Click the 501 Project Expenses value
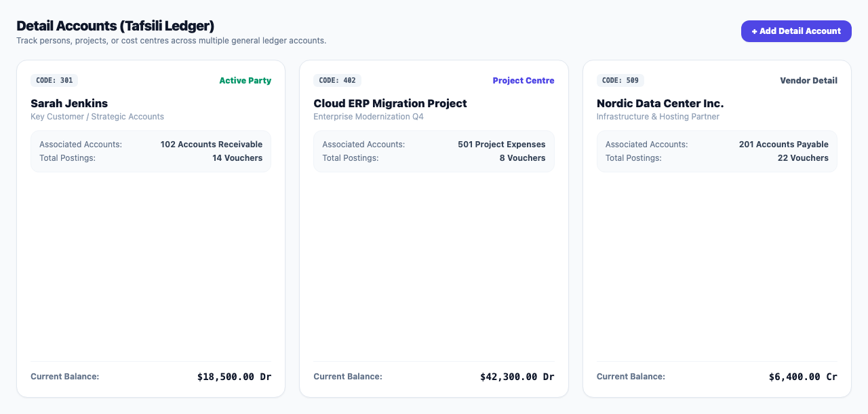868x414 pixels. pyautogui.click(x=502, y=145)
